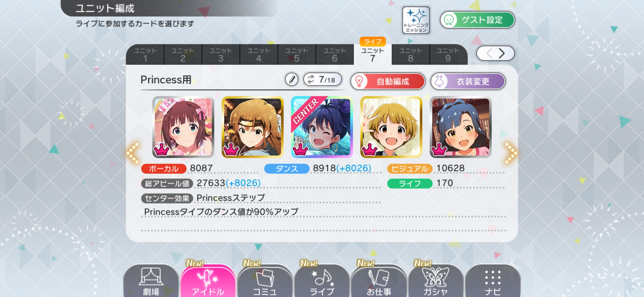Tap the pencil icon to rename Princess用
Image resolution: width=644 pixels, height=297 pixels.
[291, 80]
